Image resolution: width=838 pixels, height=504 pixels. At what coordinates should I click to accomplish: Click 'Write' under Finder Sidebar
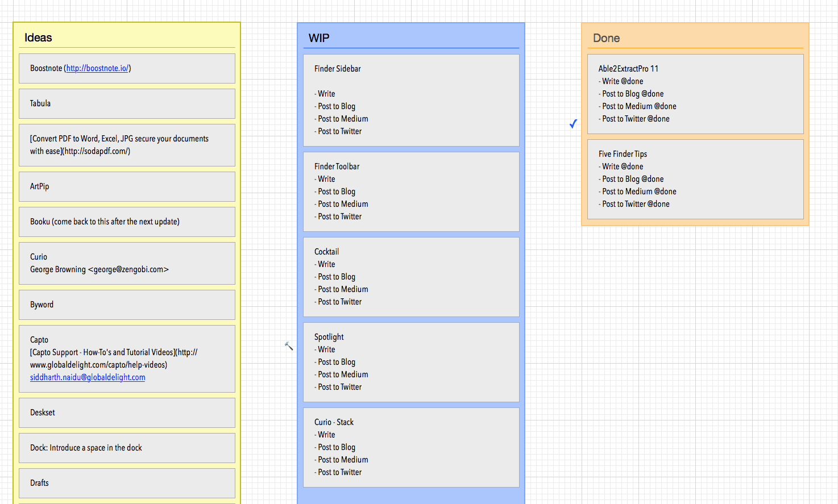pos(325,94)
